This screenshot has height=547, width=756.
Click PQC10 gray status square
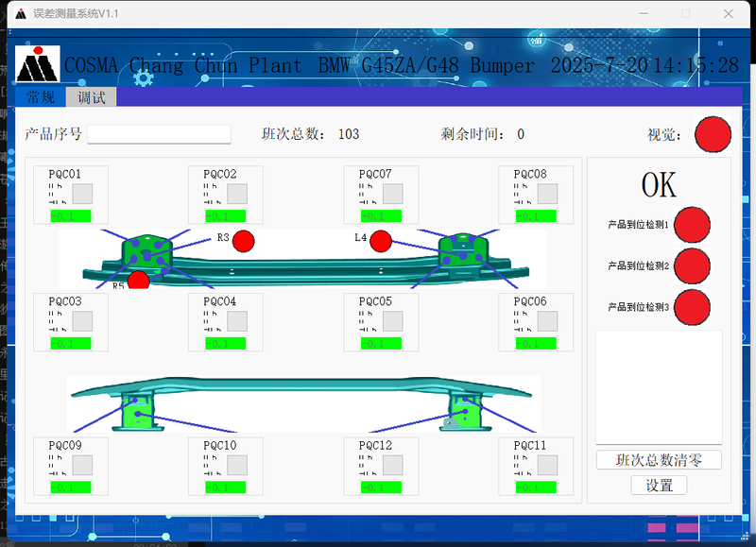click(x=237, y=465)
